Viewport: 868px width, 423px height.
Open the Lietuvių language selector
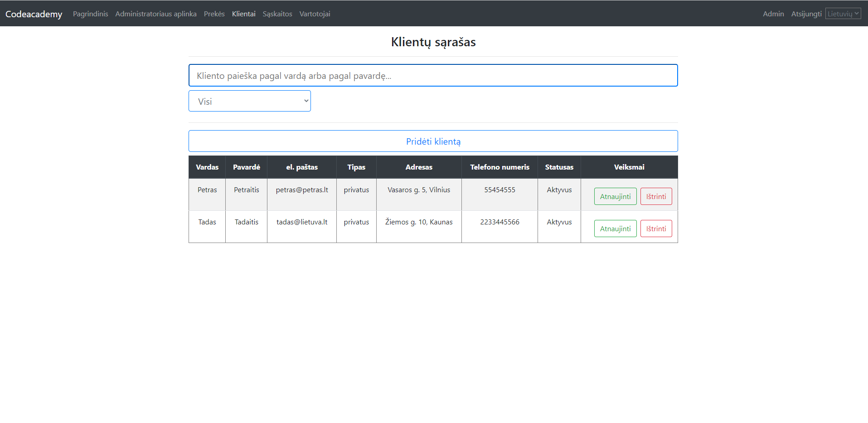(x=843, y=13)
